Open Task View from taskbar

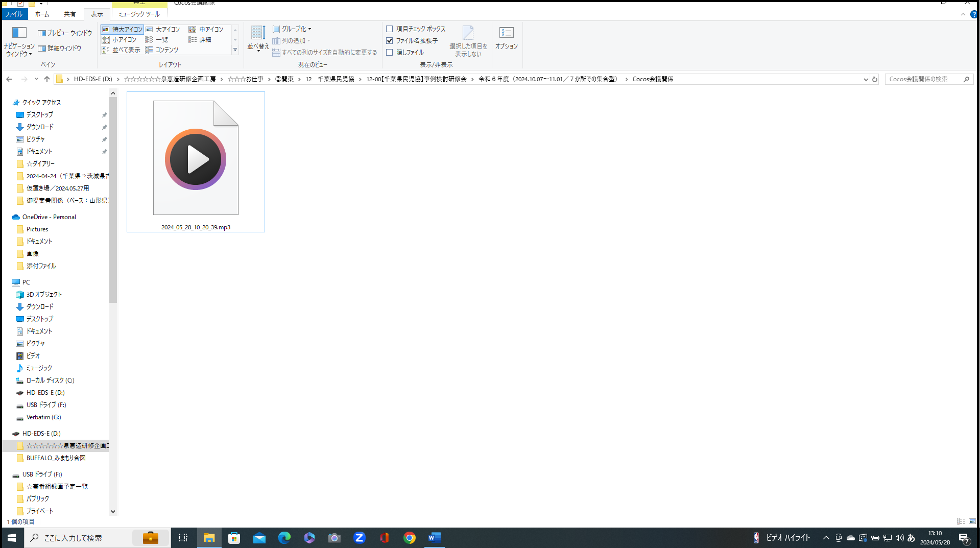(183, 538)
